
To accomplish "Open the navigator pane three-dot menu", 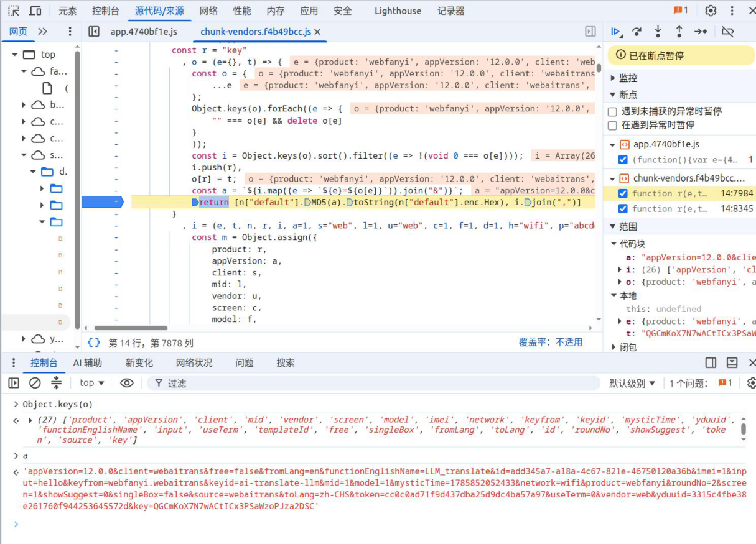I will click(x=70, y=32).
